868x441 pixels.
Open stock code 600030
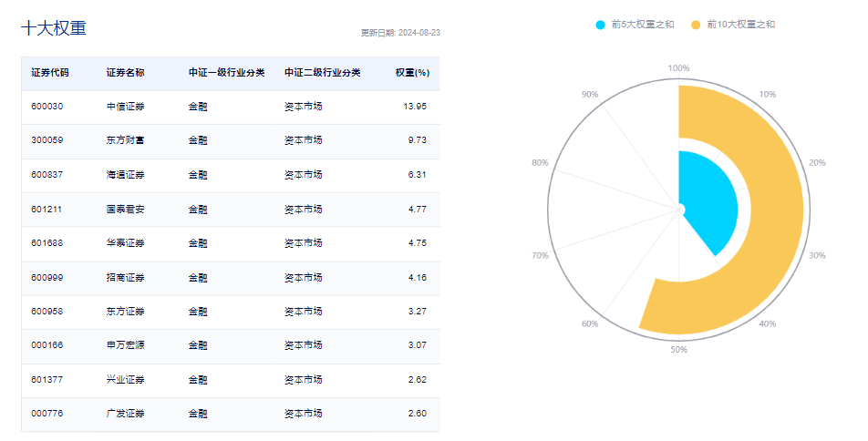(46, 107)
